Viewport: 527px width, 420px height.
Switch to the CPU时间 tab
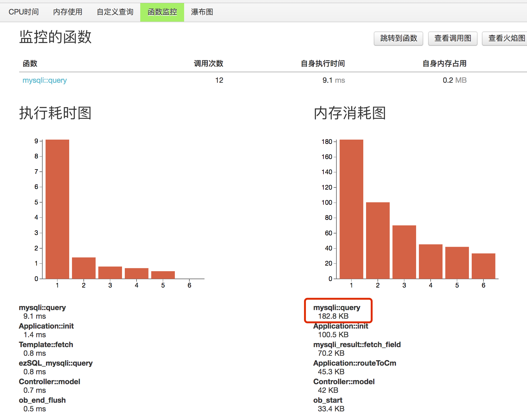[x=24, y=12]
